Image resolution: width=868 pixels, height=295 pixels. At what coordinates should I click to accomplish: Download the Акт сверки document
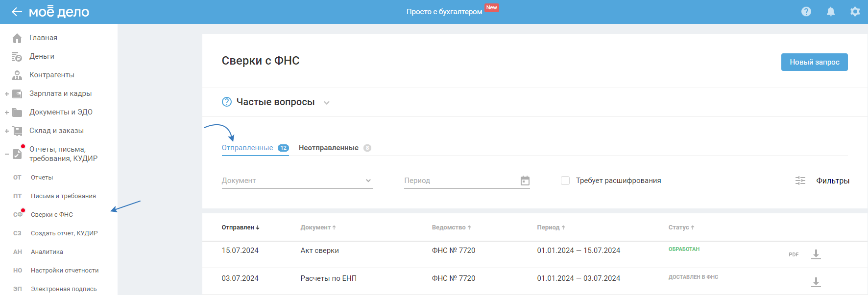pos(816,254)
